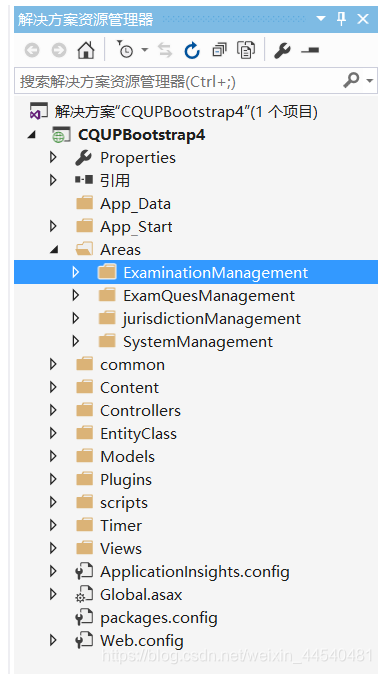Viewport: 381px width, 674px height.
Task: Click the ApplicationInsights.config file icon
Action: pos(84,571)
